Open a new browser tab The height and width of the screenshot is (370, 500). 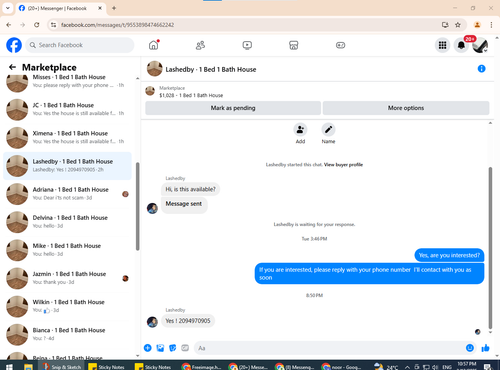click(x=114, y=8)
